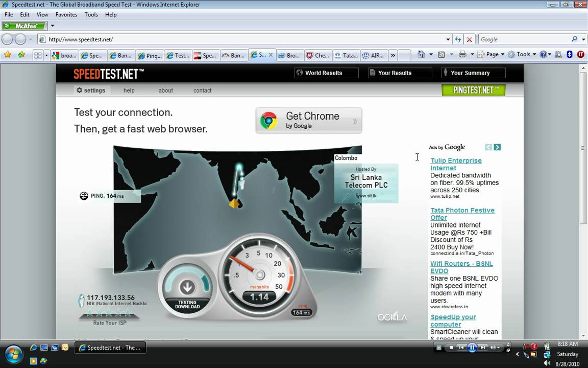
Task: Show hidden system tray icons arrow
Action: click(x=518, y=354)
